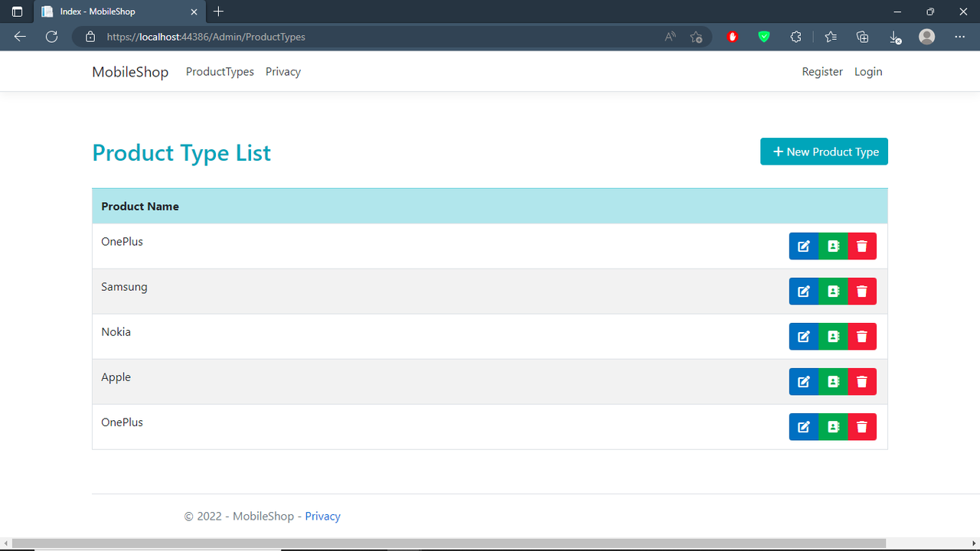Open the Favorites list
Viewport: 980px width, 551px height.
(831, 37)
